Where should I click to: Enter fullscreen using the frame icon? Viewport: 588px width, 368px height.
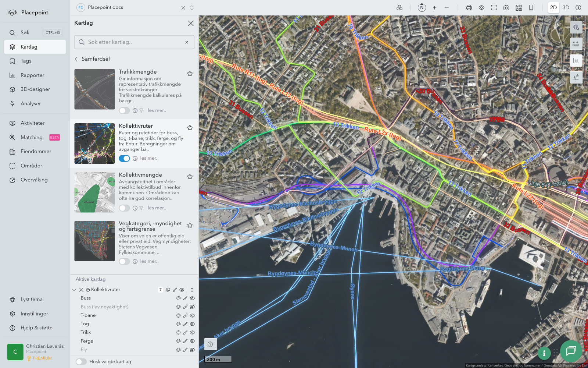click(x=494, y=8)
